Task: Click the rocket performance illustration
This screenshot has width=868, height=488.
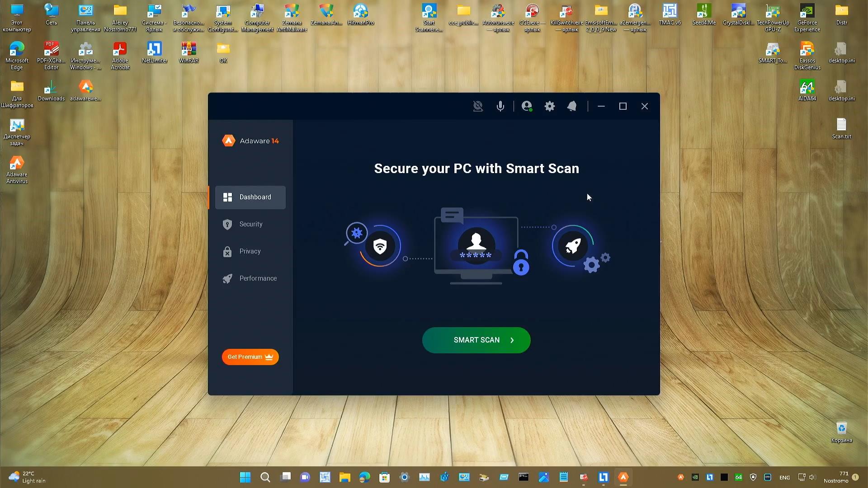Action: [x=572, y=246]
